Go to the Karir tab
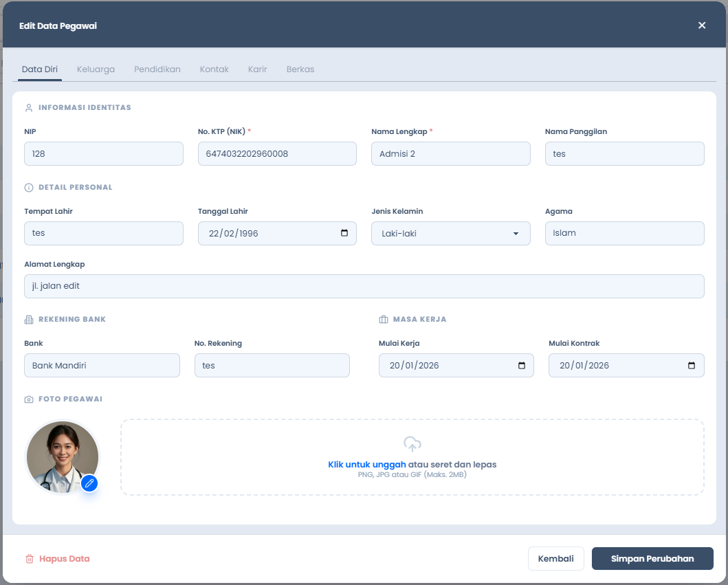728x585 pixels. [257, 69]
